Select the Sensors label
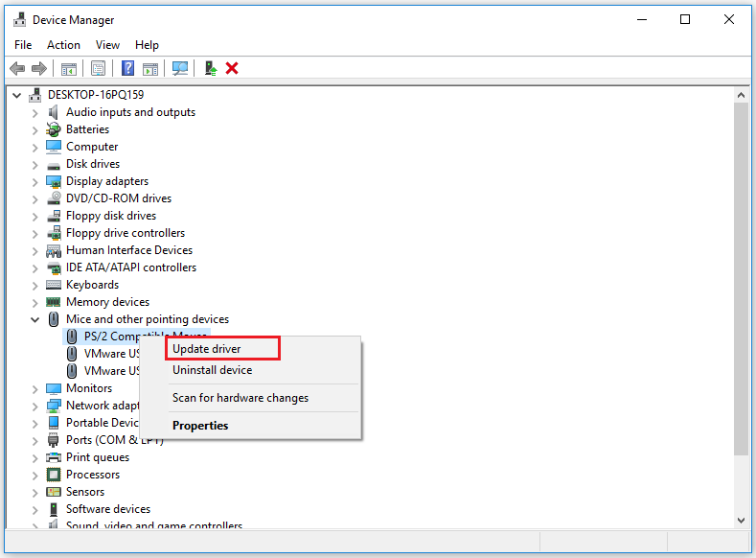 tap(85, 492)
